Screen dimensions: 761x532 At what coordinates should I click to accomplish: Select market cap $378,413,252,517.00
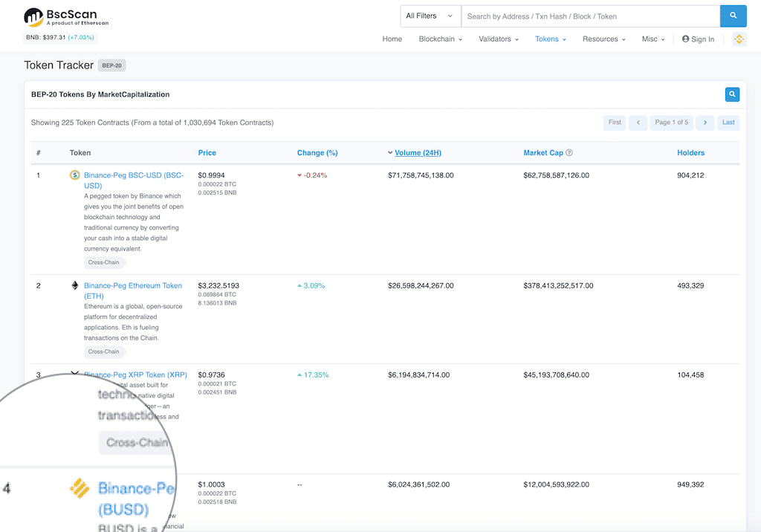[x=558, y=285]
